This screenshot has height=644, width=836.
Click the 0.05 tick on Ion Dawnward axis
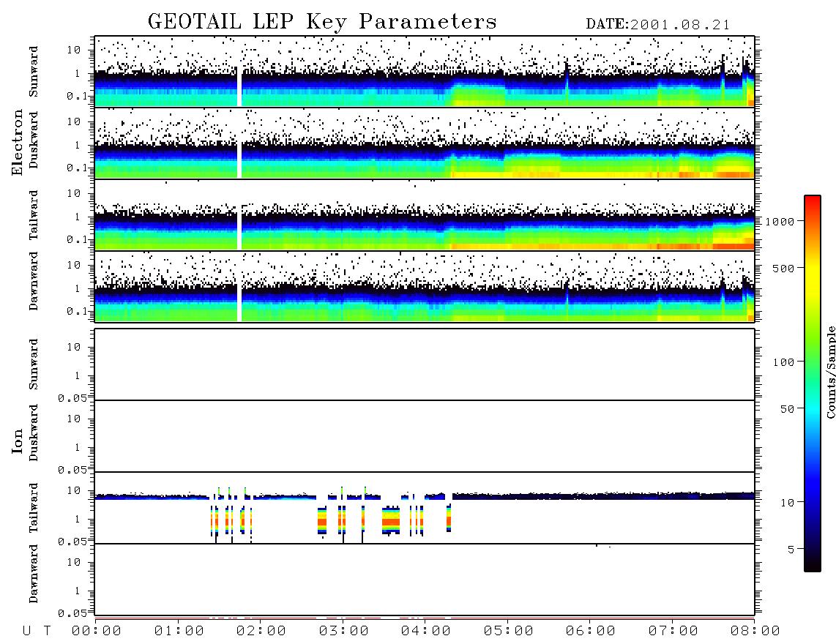click(x=72, y=613)
